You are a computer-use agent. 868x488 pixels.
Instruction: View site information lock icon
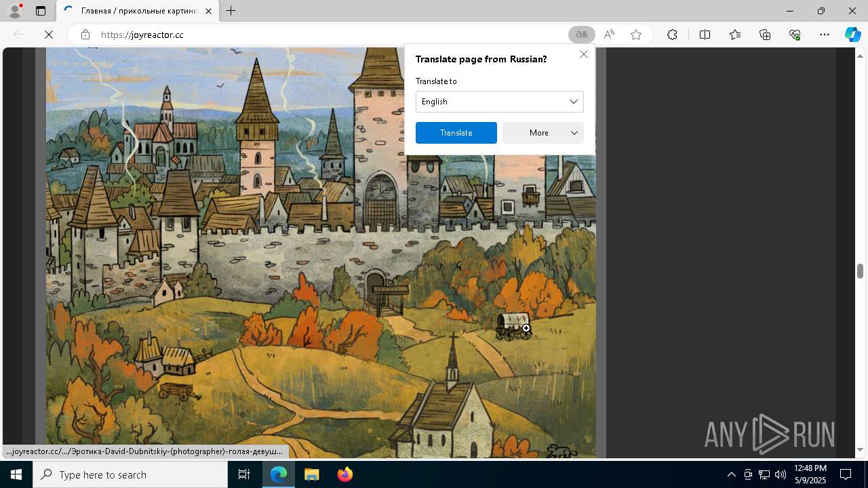point(85,35)
